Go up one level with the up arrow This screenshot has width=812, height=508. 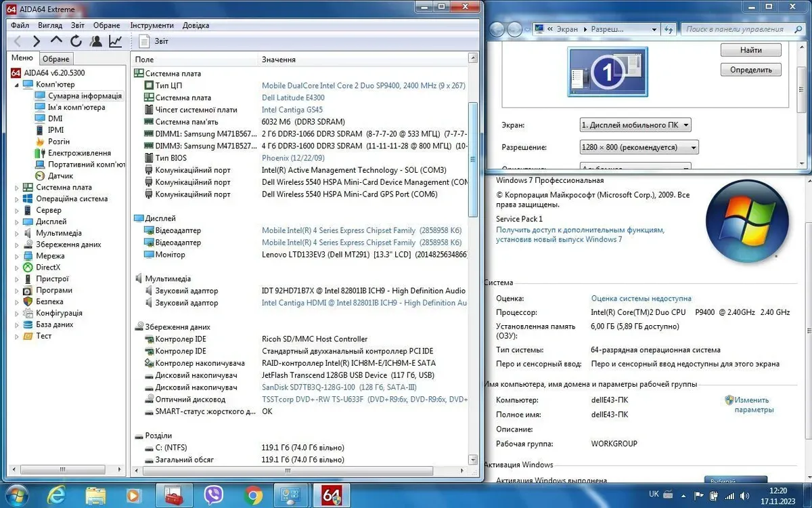(x=56, y=41)
